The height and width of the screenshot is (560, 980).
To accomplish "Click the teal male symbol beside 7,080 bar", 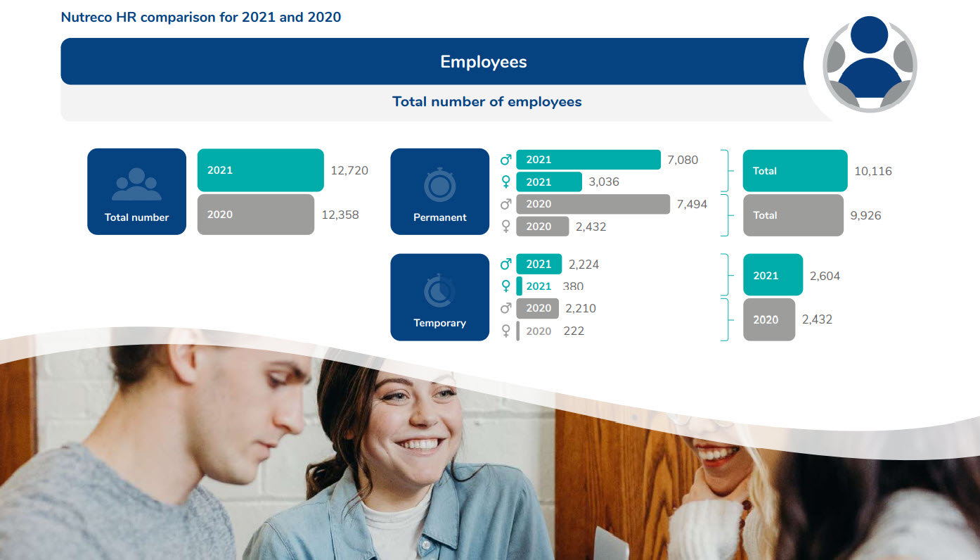I will (x=505, y=160).
